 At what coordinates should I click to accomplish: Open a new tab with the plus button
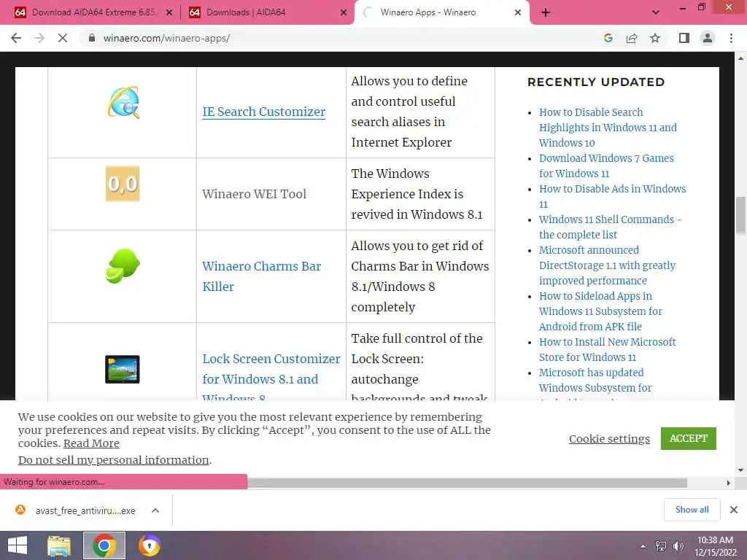pos(546,12)
